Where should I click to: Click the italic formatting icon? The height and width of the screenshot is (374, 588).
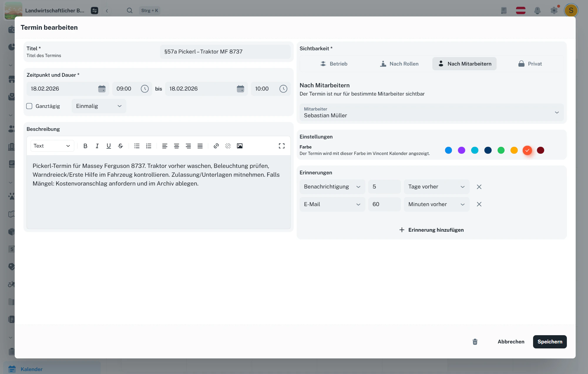[x=97, y=146]
